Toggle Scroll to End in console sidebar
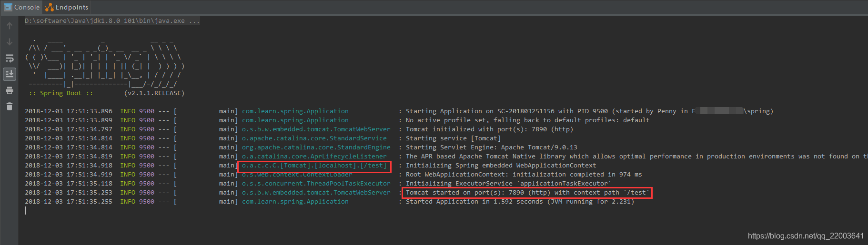This screenshot has width=868, height=245. [x=10, y=74]
